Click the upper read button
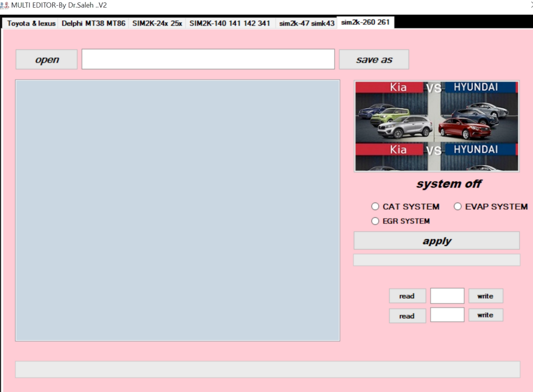Viewport: 533px width, 392px height. pyautogui.click(x=407, y=296)
